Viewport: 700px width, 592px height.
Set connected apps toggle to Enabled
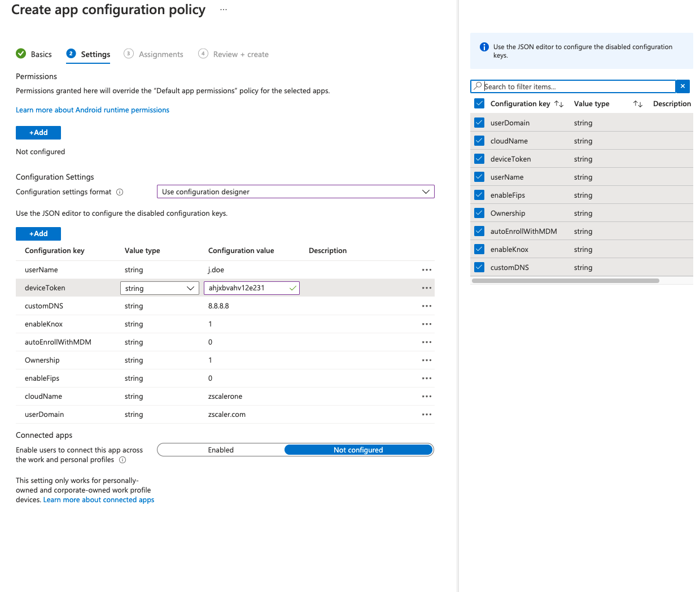pos(221,450)
